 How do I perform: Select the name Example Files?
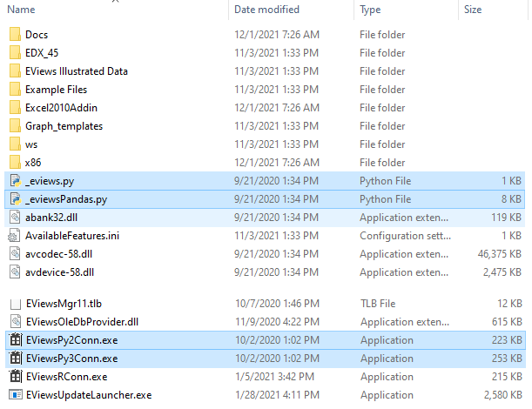tap(56, 90)
